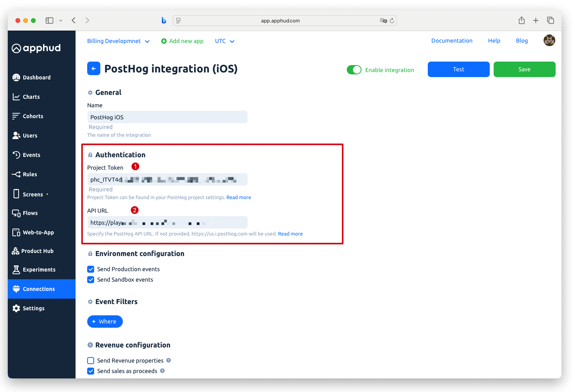Click the green plus Add new app icon
This screenshot has width=575, height=392.
pyautogui.click(x=164, y=41)
